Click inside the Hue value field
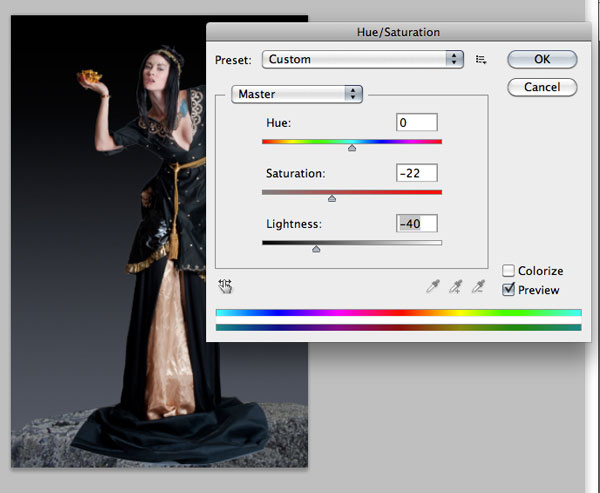The height and width of the screenshot is (493, 600). [x=417, y=122]
